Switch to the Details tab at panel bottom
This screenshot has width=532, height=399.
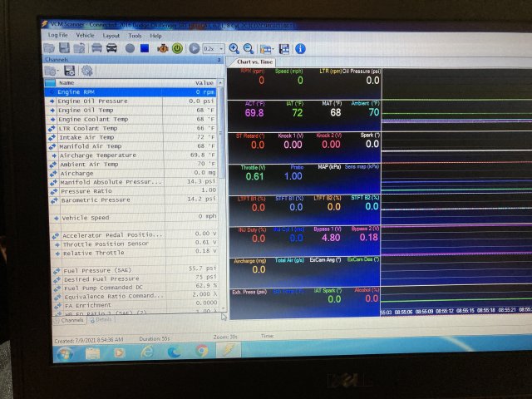(103, 319)
